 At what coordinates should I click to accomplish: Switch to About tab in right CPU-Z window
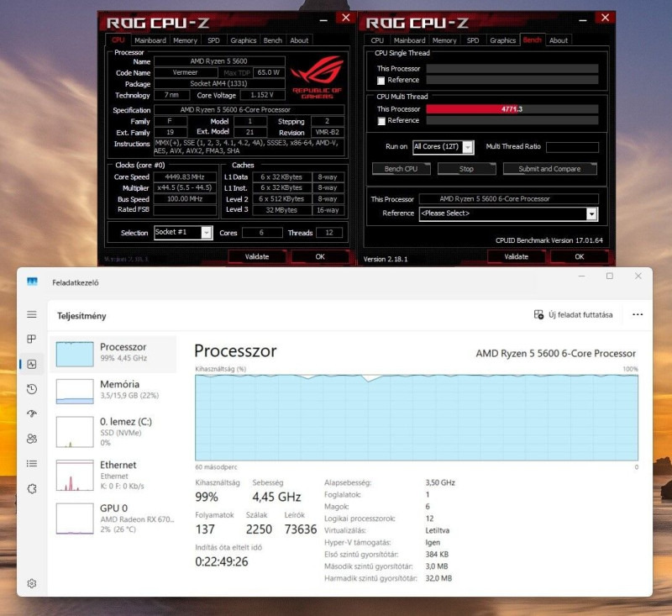559,40
